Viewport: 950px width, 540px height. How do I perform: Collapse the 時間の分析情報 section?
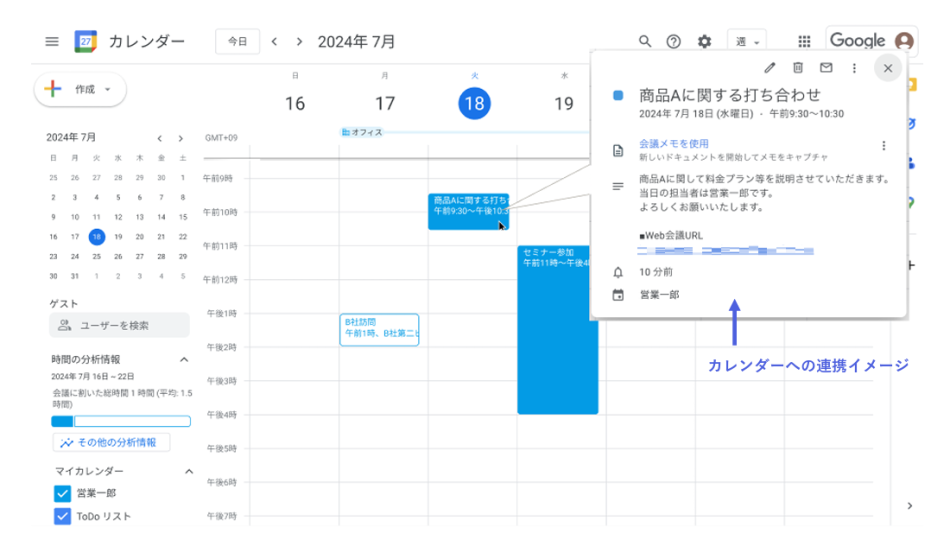tap(184, 359)
